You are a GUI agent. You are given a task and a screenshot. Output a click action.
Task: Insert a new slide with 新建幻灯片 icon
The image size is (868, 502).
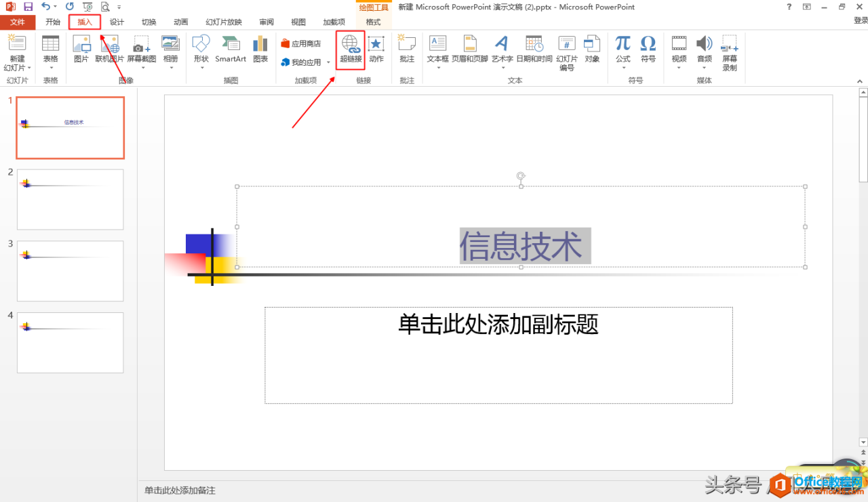click(x=16, y=45)
